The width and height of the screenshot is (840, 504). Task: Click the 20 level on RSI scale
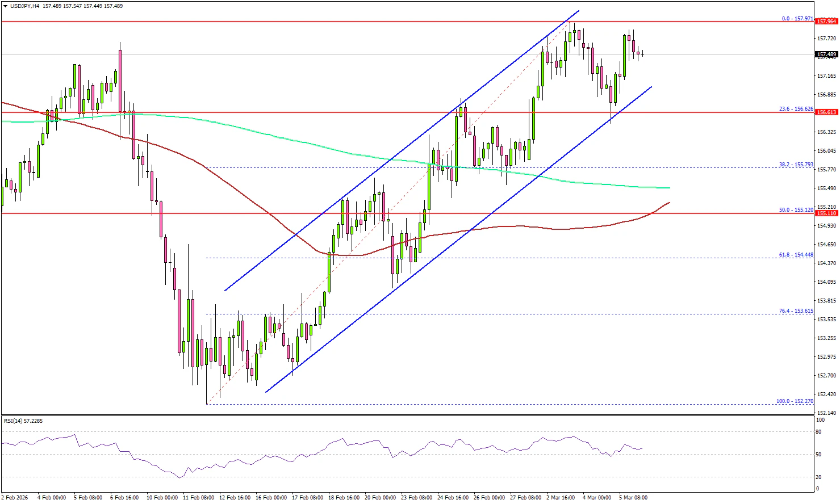pyautogui.click(x=818, y=477)
